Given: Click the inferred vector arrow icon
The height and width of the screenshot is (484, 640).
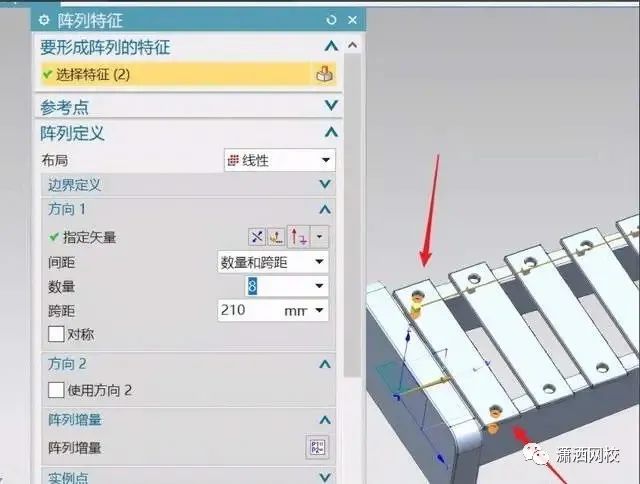Looking at the screenshot, I should (299, 237).
